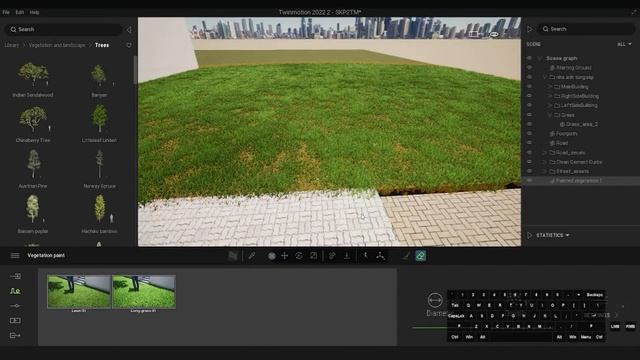The height and width of the screenshot is (360, 640).
Task: Click the Diameter brush size icon
Action: click(x=435, y=300)
